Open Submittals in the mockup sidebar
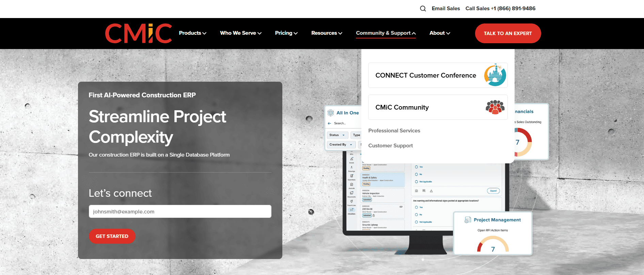Viewport: 644px width, 275px height. 352,177
